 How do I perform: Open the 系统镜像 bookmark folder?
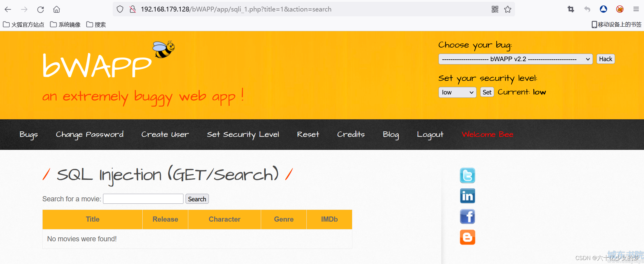(x=65, y=25)
